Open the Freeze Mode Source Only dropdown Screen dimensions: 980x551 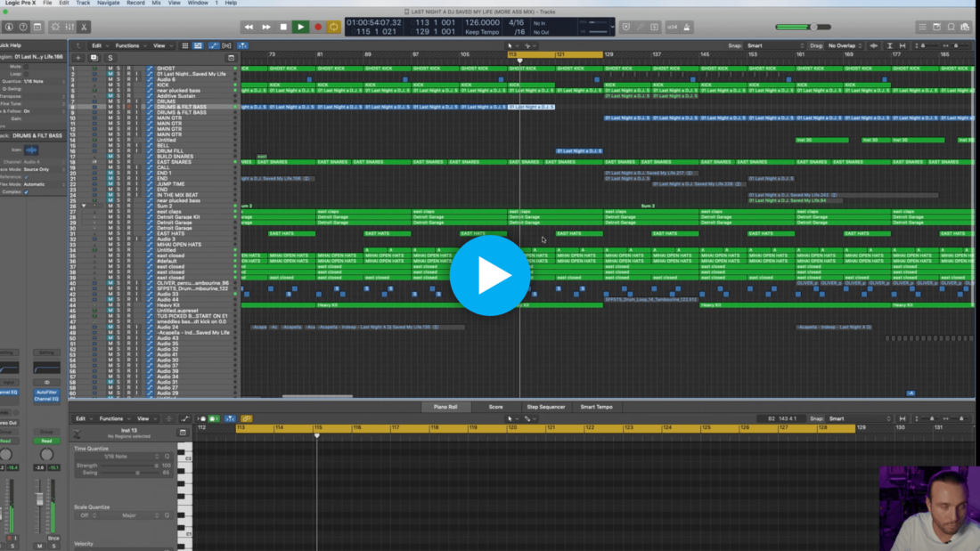[x=44, y=169]
